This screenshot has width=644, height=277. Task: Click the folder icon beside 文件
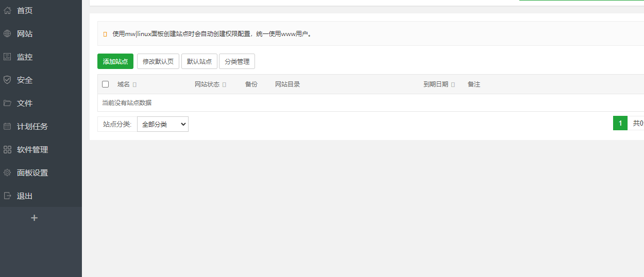[x=7, y=103]
